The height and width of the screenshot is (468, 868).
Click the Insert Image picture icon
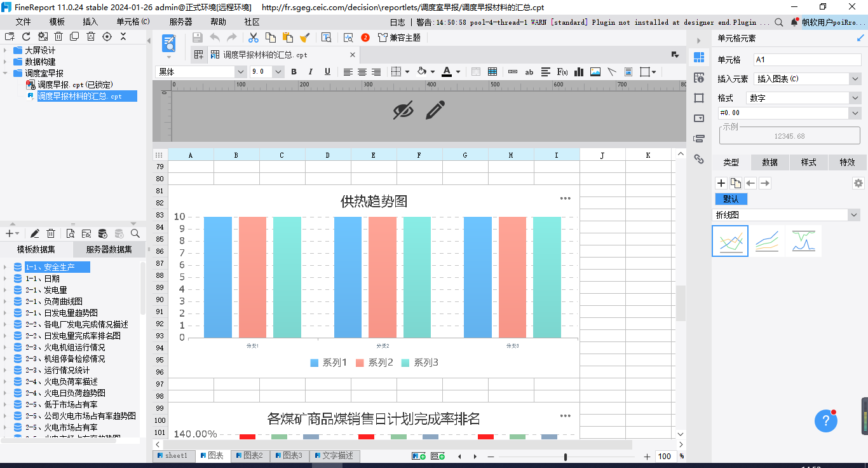click(x=595, y=72)
